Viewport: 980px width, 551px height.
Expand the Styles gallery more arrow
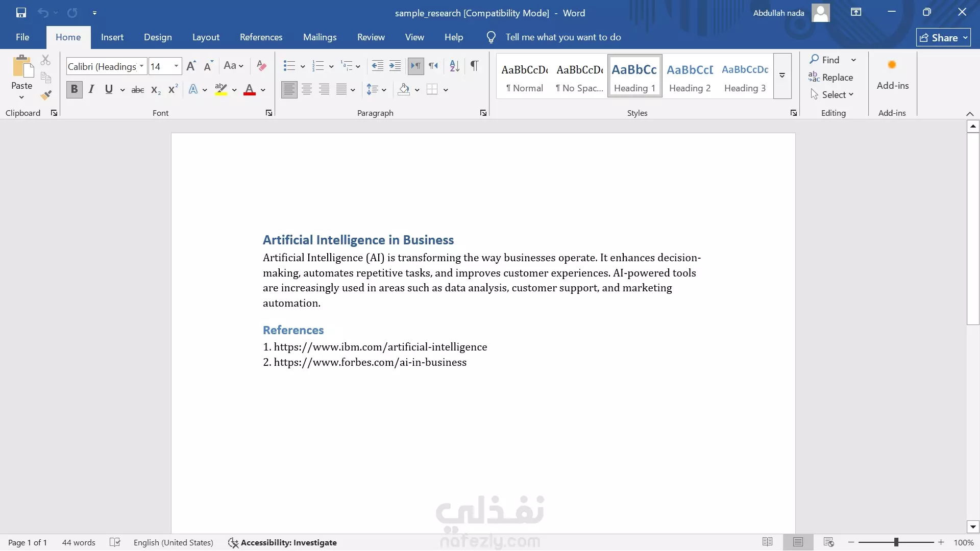782,76
